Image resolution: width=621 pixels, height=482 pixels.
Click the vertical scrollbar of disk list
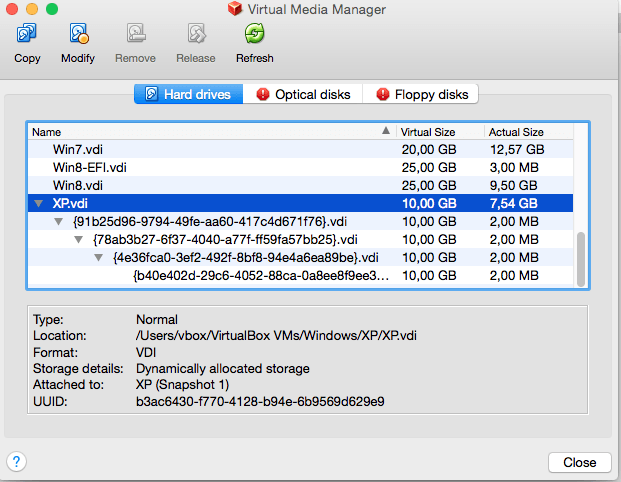(x=581, y=259)
